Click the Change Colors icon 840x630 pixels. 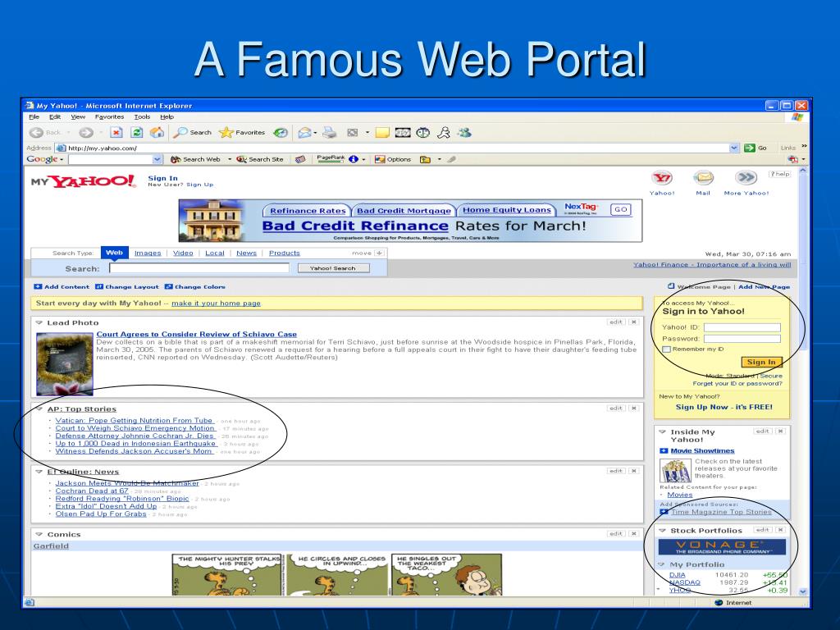[x=169, y=286]
